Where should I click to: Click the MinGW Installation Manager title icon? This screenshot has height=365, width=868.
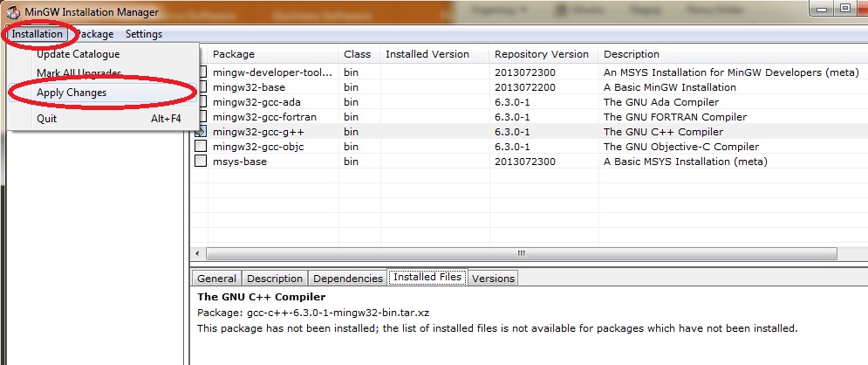click(x=11, y=11)
